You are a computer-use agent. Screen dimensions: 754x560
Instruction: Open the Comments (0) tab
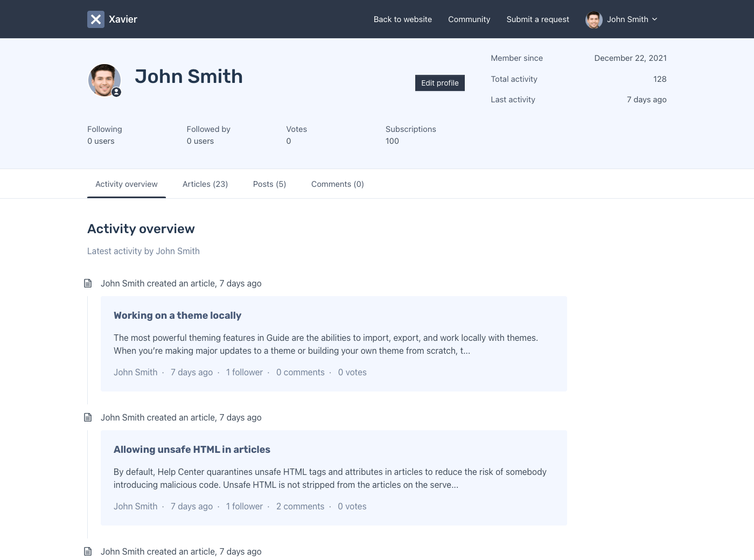coord(338,184)
